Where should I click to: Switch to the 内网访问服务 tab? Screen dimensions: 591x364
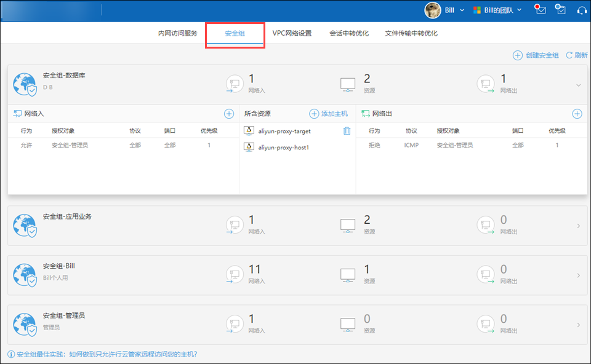click(x=177, y=34)
